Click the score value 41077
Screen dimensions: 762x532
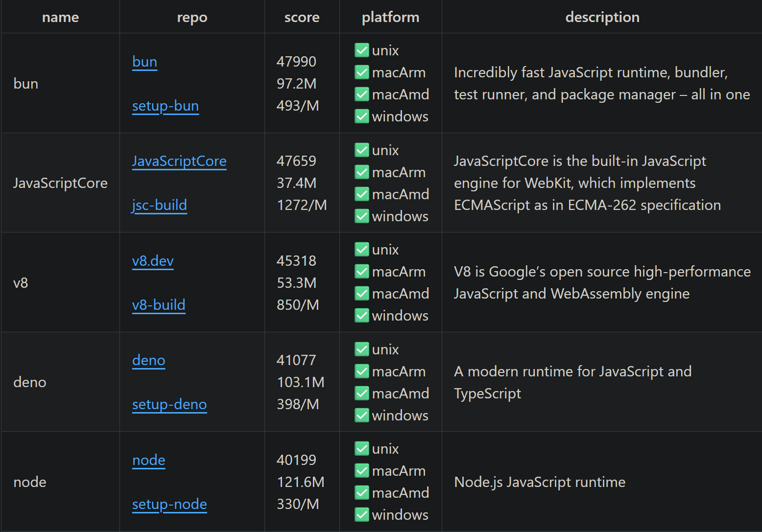[x=296, y=360]
